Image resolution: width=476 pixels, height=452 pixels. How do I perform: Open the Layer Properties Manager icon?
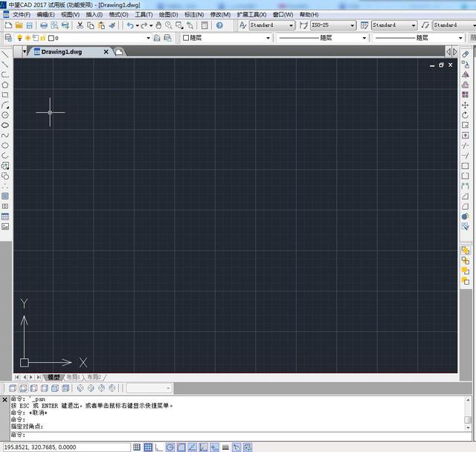8,38
